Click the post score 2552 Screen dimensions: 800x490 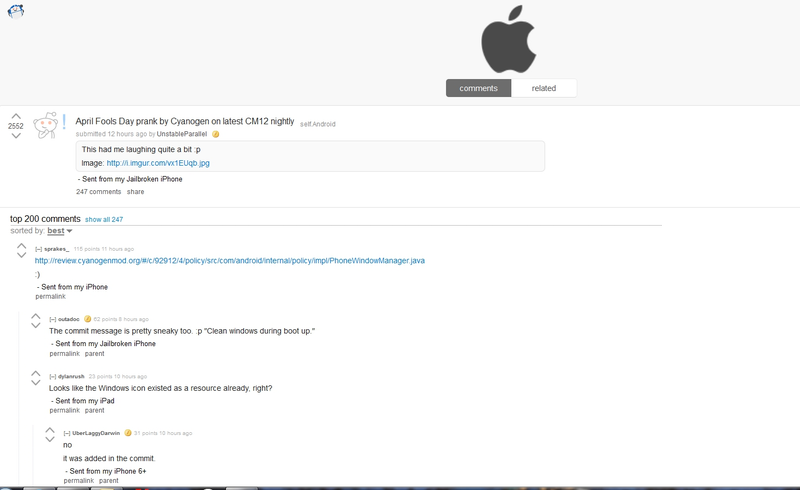tap(16, 126)
